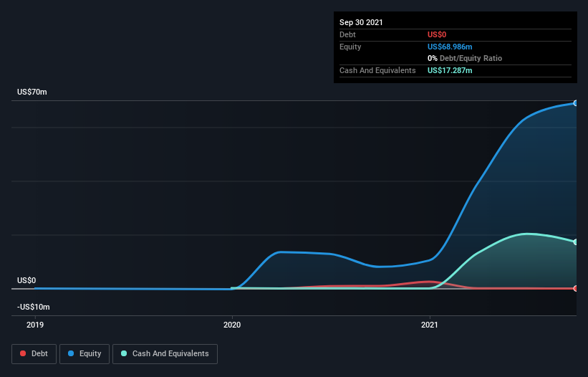Click the 2019 x-axis label
Screen dimensions: 588x377
35,325
